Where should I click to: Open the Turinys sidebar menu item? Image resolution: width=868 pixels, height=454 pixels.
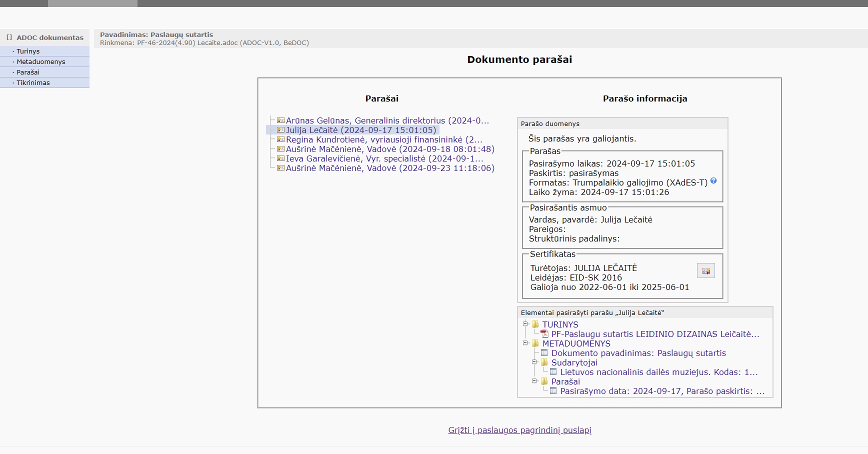pyautogui.click(x=28, y=51)
